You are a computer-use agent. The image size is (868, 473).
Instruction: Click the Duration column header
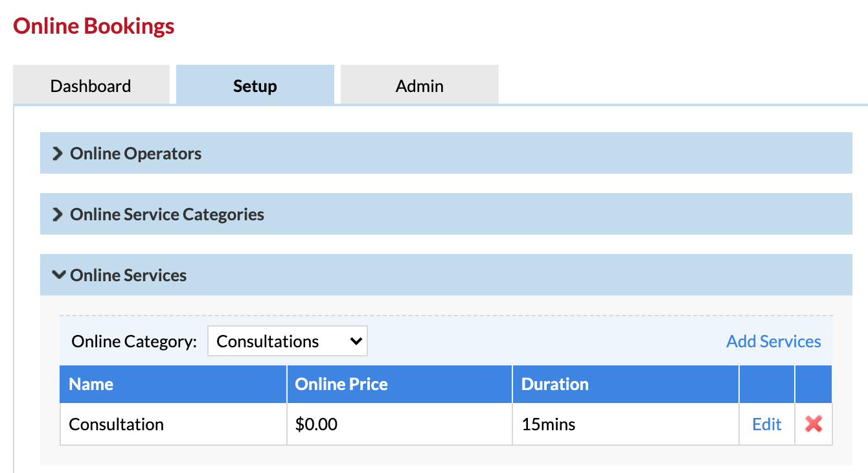555,384
